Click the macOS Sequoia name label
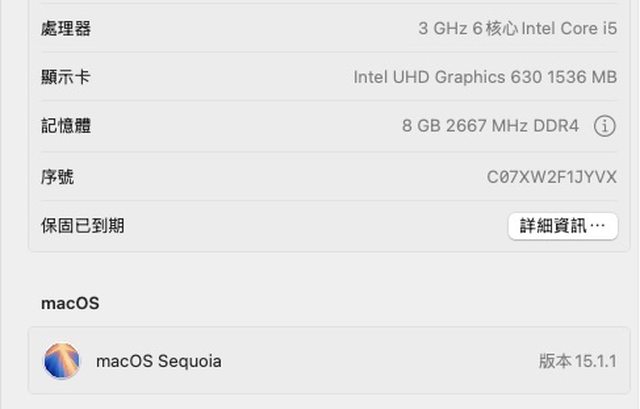The image size is (640, 409). [159, 361]
